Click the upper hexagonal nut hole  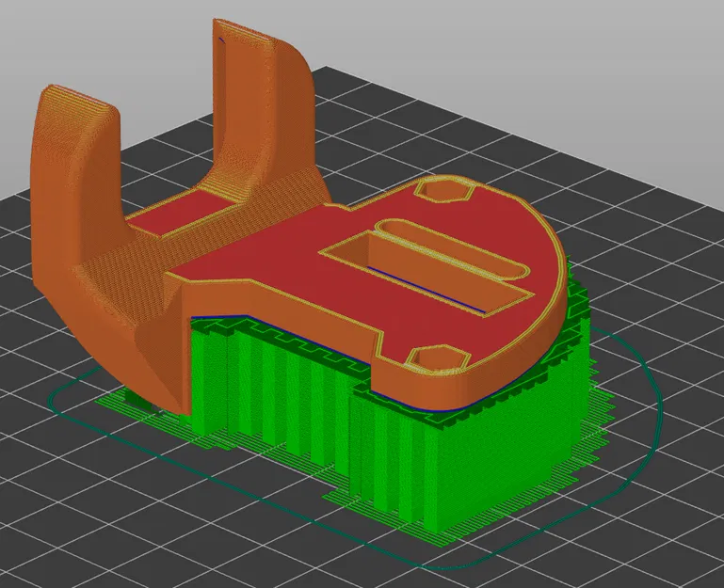click(443, 190)
